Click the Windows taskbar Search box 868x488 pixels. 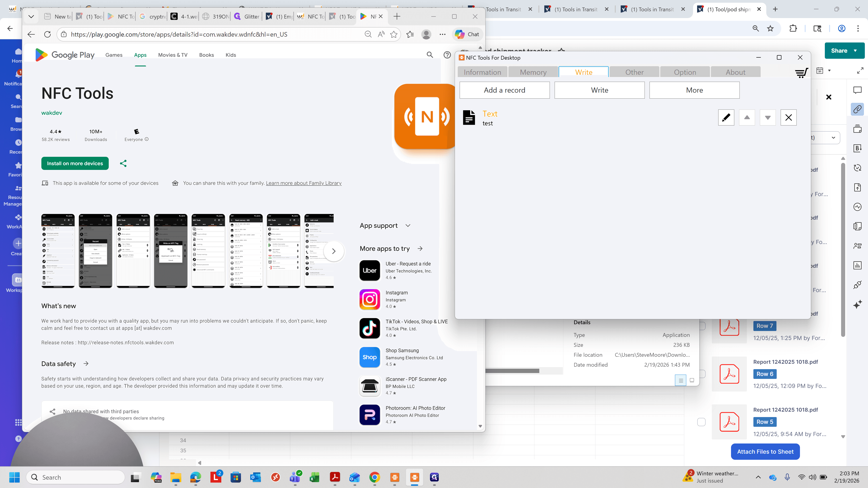point(75,477)
